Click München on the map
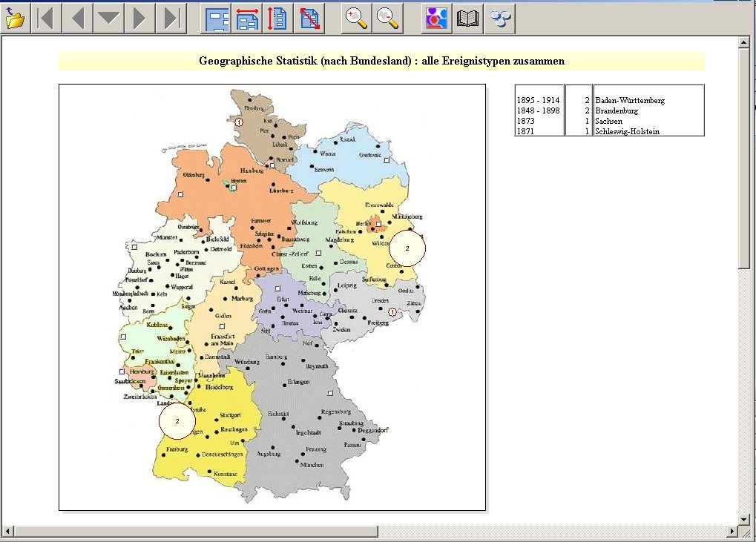Screen dimensions: 756x542 [312, 465]
